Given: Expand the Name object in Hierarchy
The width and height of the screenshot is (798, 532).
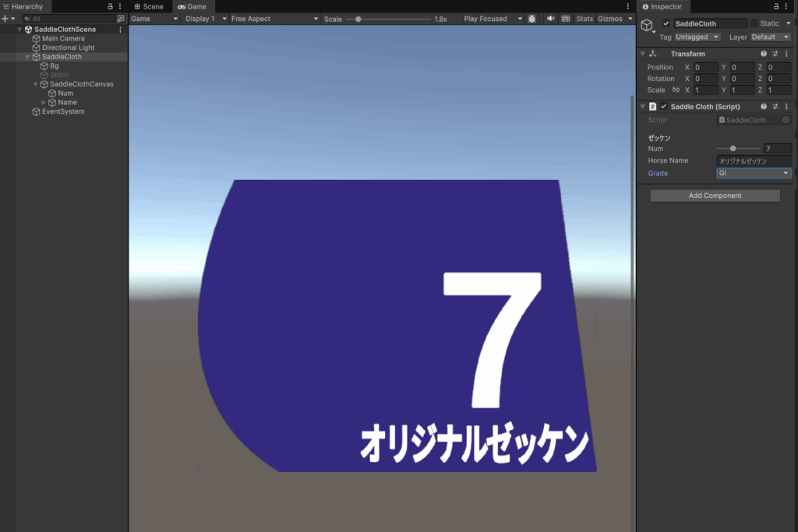Looking at the screenshot, I should [x=44, y=102].
